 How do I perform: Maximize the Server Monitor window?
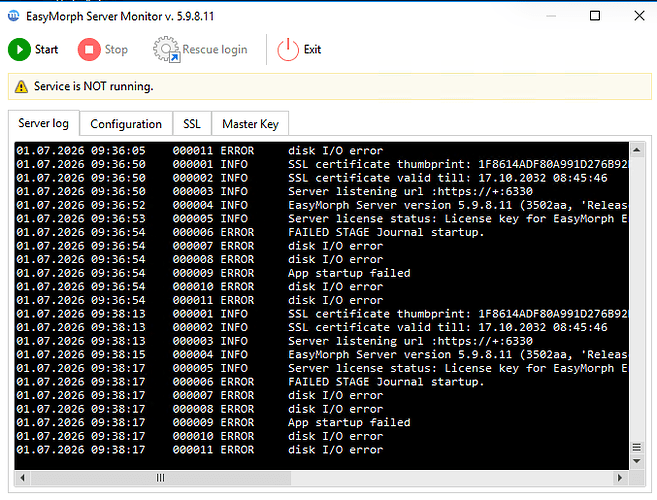click(x=595, y=16)
